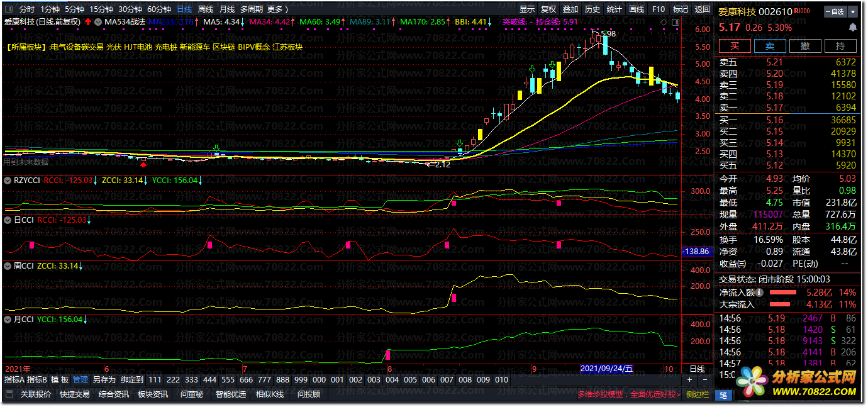The width and height of the screenshot is (868, 407).
Task: Click the 月CCI panel dropdown icon
Action: pyautogui.click(x=8, y=320)
